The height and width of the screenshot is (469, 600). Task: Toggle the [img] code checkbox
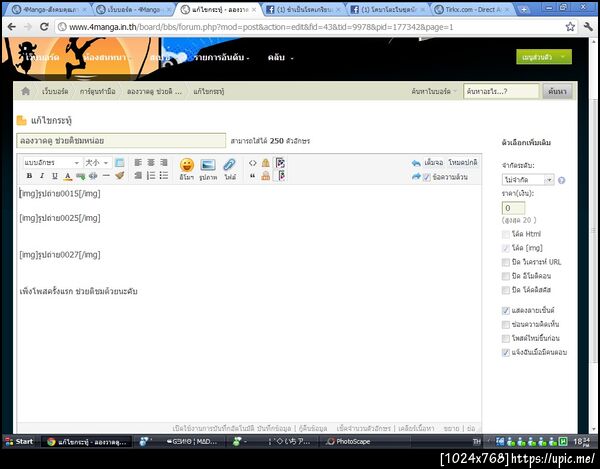click(505, 248)
